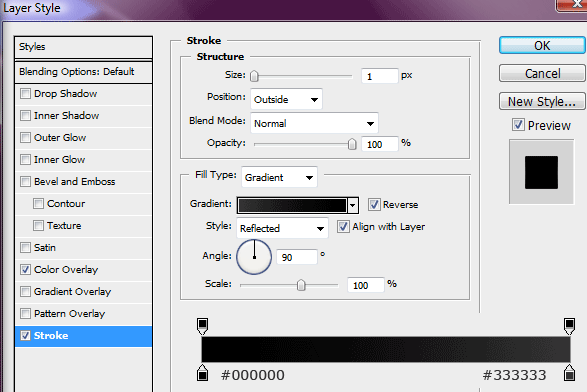Screen dimensions: 587x392
Task: Click the Scale input field showing 100
Action: 366,285
